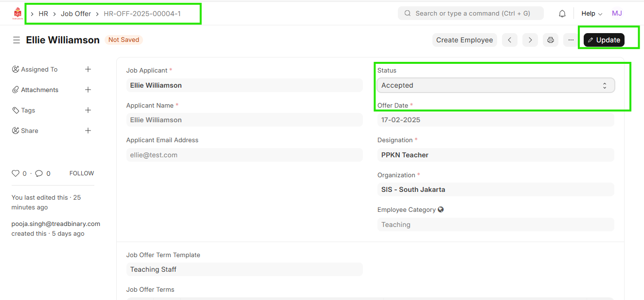644x300 pixels.
Task: Click the notification bell icon
Action: pyautogui.click(x=562, y=14)
